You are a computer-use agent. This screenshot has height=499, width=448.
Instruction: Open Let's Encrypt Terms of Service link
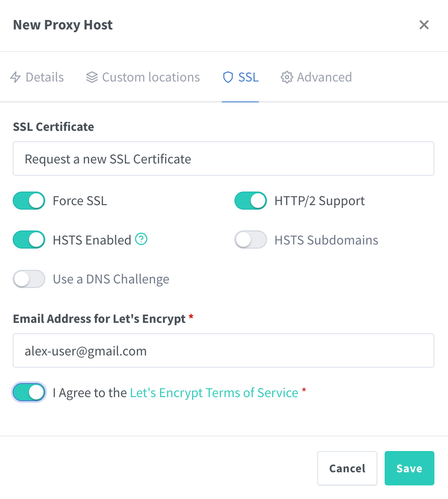(214, 393)
